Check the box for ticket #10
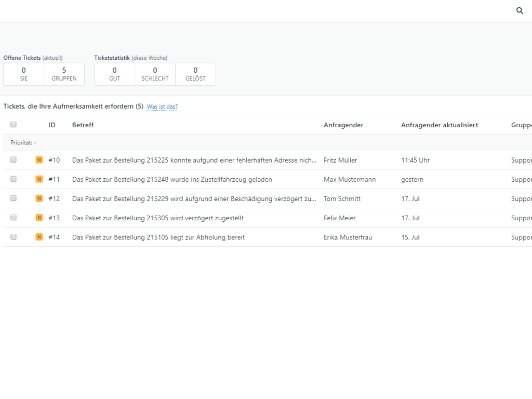532x399 pixels. click(14, 160)
